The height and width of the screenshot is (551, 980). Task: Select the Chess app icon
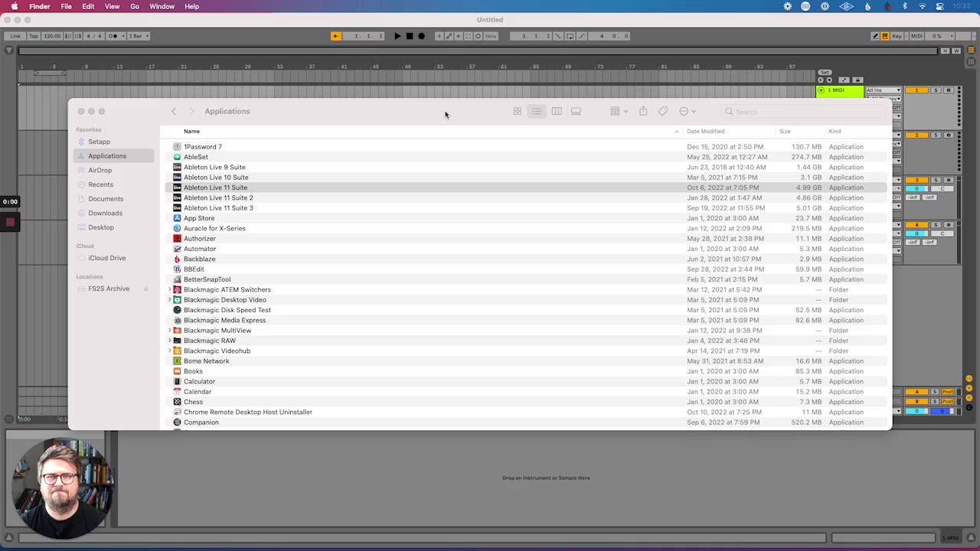[x=177, y=402]
